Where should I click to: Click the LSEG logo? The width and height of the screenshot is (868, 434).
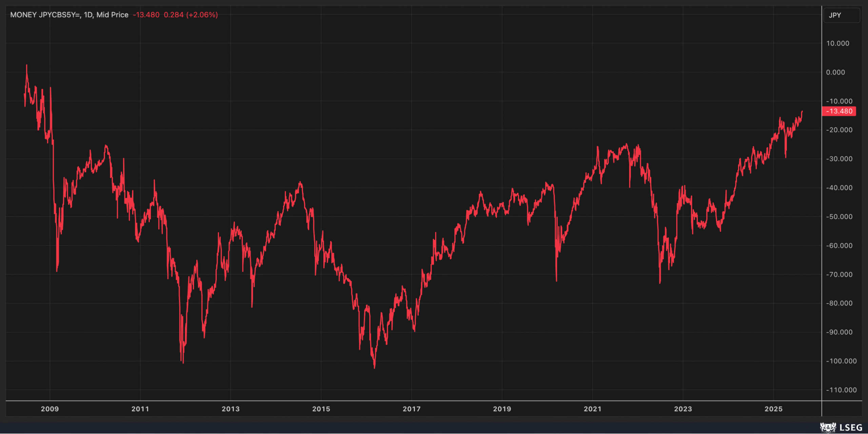[841, 427]
